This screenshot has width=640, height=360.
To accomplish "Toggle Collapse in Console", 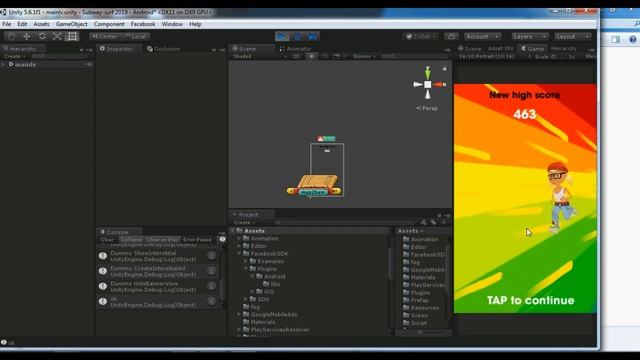I will 131,240.
